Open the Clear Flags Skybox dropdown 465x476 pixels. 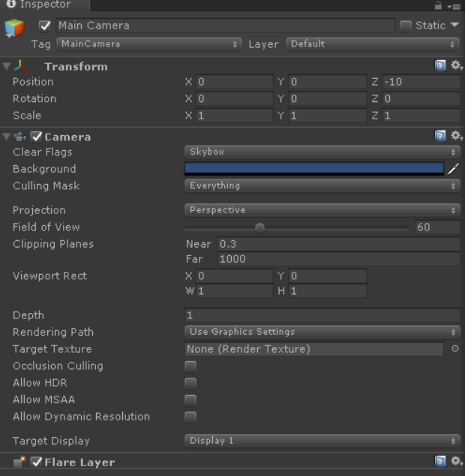coord(322,152)
